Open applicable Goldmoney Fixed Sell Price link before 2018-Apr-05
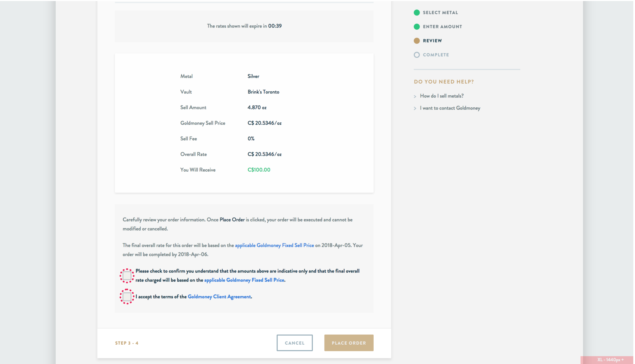 (x=274, y=245)
